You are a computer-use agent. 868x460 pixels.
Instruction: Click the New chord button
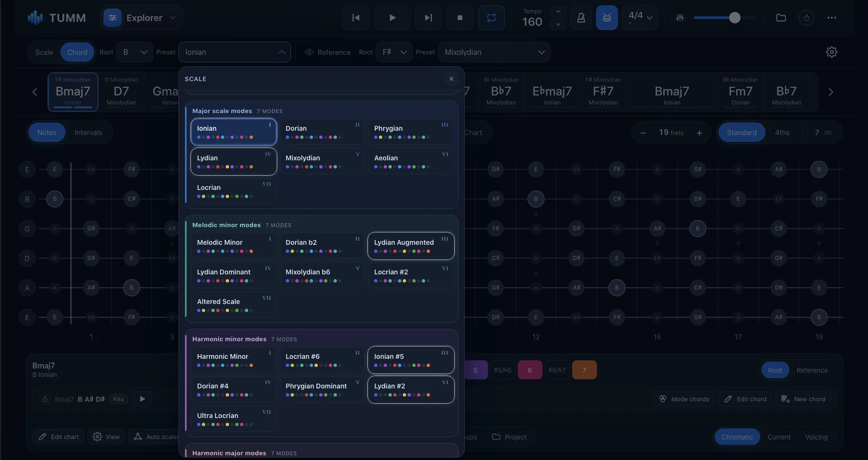(803, 399)
